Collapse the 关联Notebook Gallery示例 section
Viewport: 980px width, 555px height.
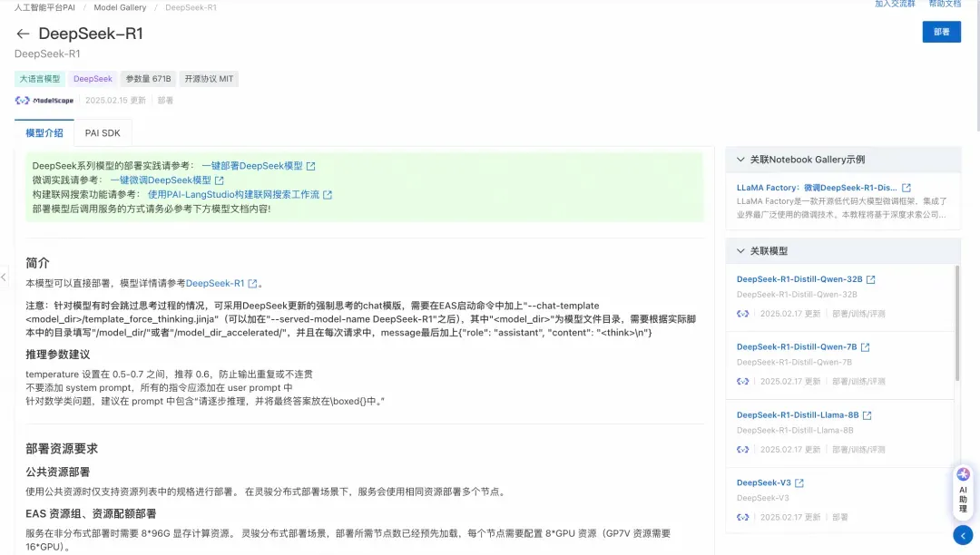coord(740,160)
